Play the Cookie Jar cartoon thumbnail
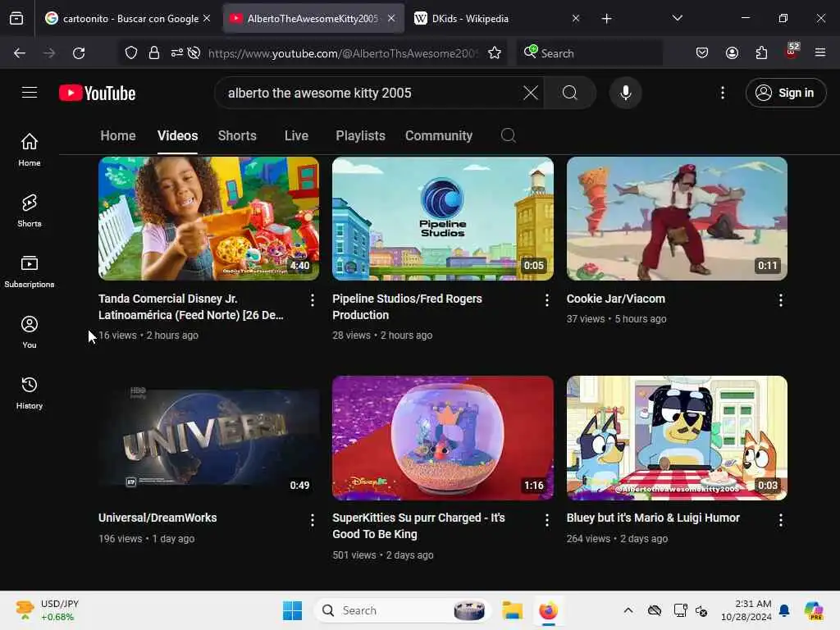The image size is (840, 630). click(677, 218)
